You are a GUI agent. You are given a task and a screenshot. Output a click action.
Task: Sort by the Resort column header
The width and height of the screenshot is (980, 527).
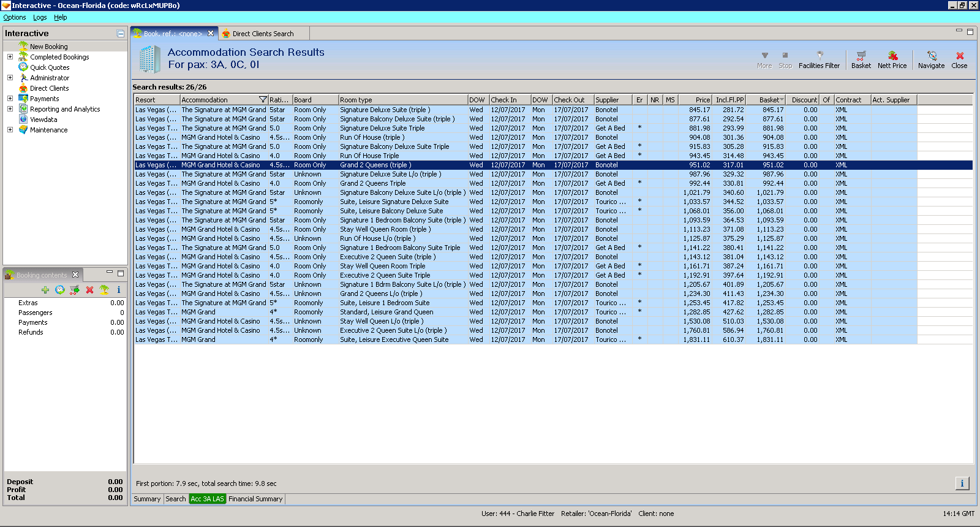(157, 100)
